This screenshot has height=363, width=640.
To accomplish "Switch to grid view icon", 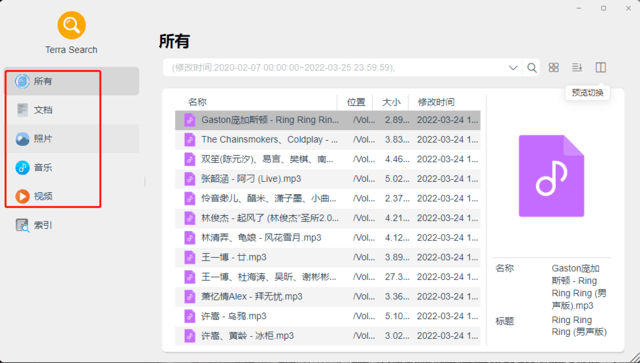I will pos(553,68).
